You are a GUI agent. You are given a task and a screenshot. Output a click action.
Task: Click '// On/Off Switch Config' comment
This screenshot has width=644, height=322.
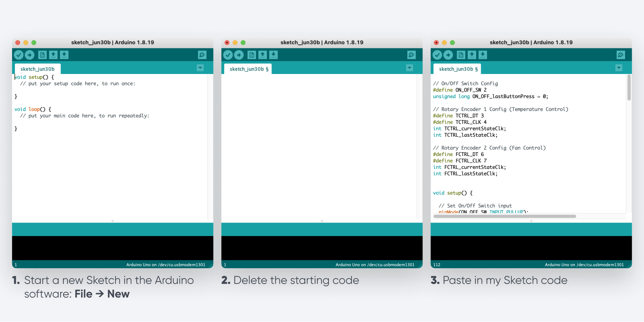(465, 84)
